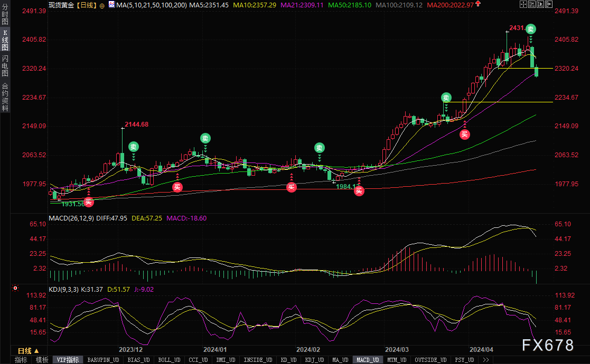Click the circled minus icon beside 日线
The height and width of the screenshot is (364, 590).
coord(102,6)
